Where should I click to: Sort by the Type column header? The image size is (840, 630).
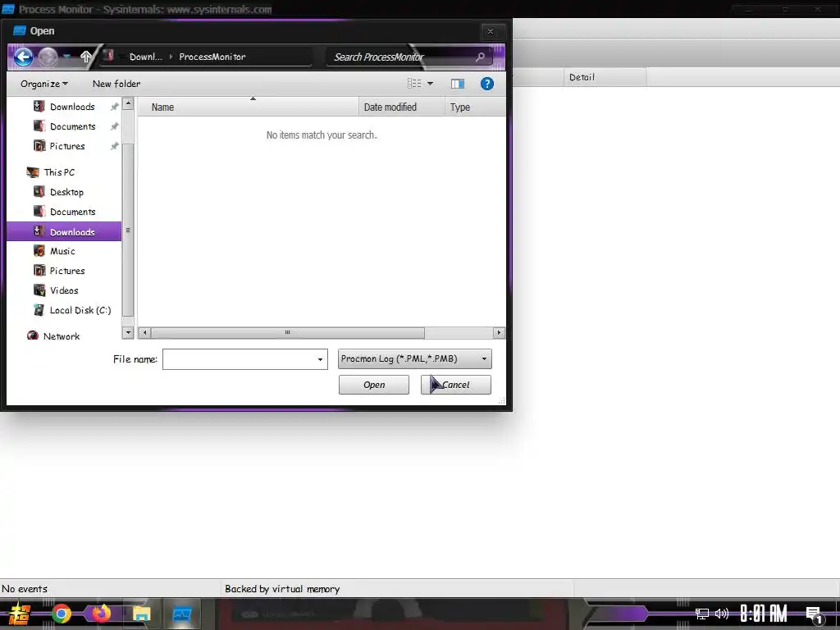(475, 107)
